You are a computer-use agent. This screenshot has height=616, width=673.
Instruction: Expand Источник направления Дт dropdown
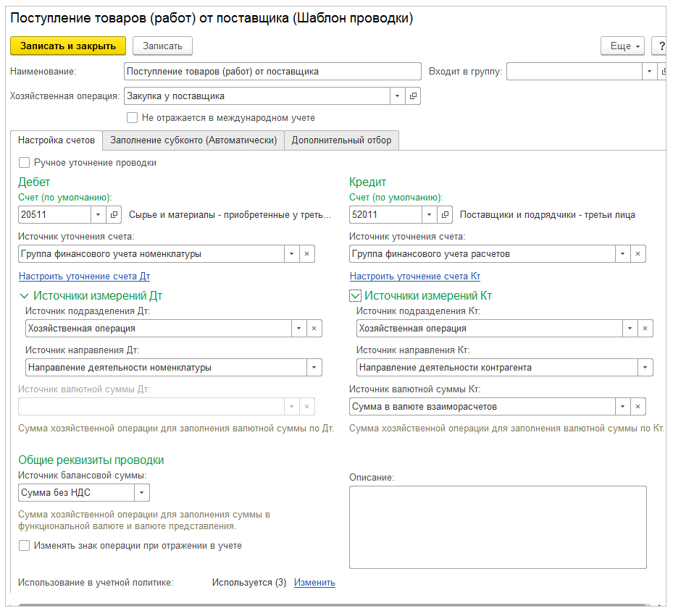click(314, 368)
